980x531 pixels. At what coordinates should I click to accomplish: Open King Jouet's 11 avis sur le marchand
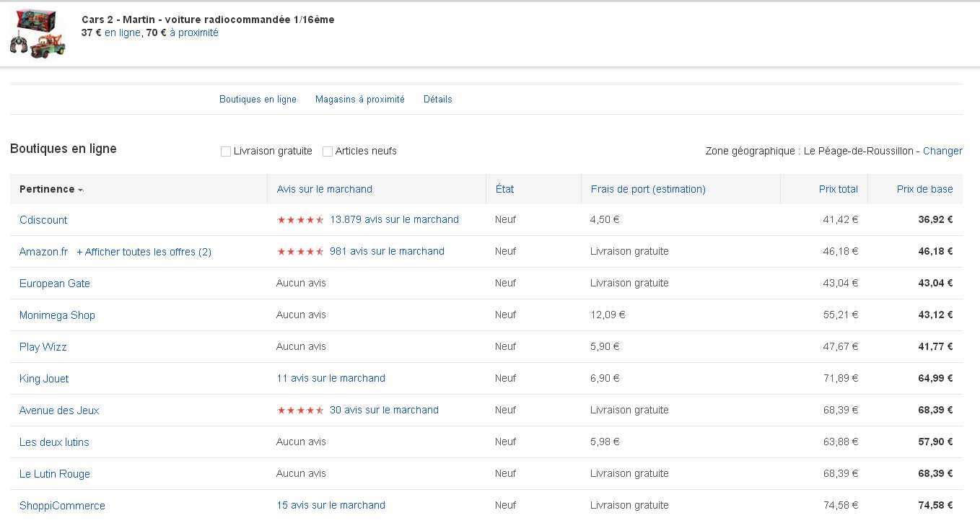pyautogui.click(x=331, y=378)
